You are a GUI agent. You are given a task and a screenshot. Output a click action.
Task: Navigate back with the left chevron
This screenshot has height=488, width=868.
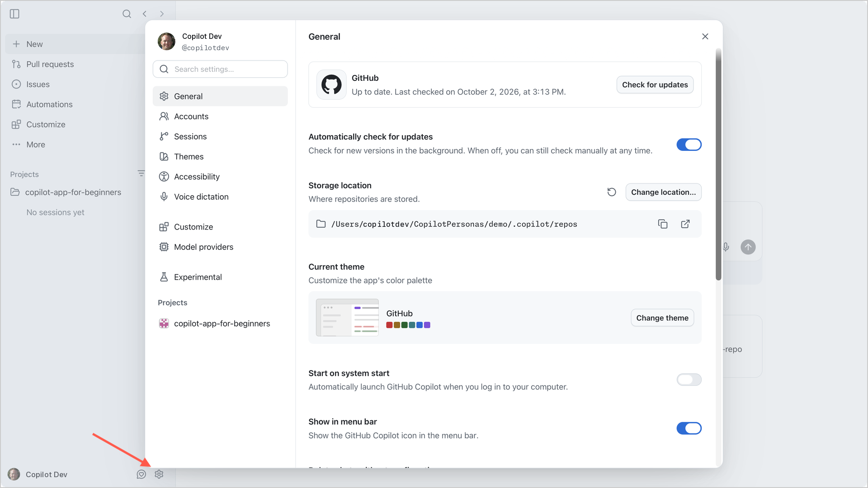[145, 14]
